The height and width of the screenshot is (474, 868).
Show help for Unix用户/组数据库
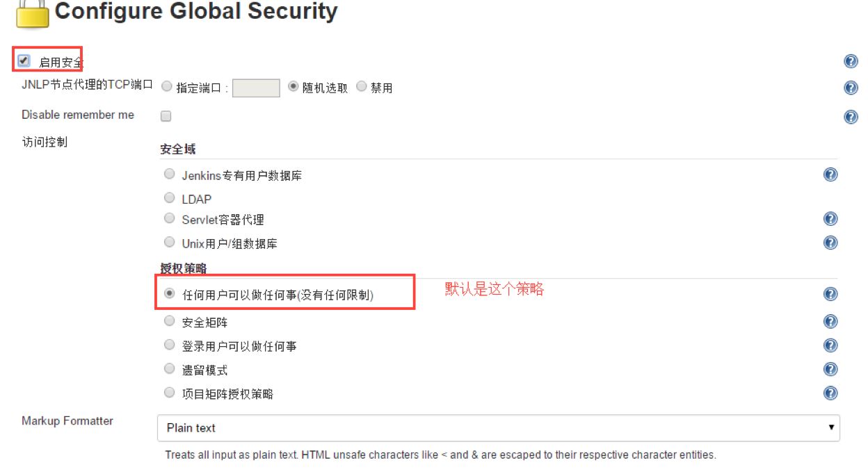[x=830, y=243]
